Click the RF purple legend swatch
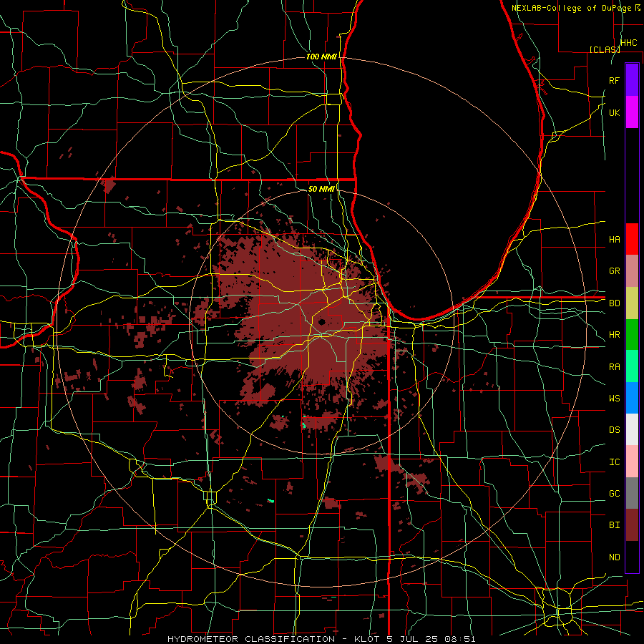This screenshot has height=644, width=644. 632,80
